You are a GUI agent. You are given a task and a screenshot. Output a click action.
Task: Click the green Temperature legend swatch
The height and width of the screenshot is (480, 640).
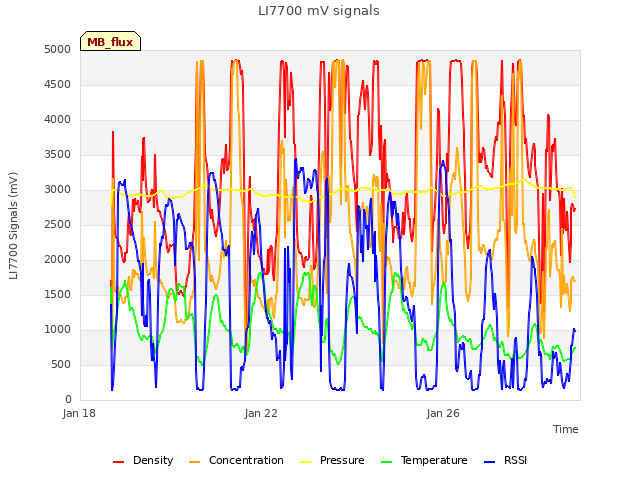pos(386,462)
